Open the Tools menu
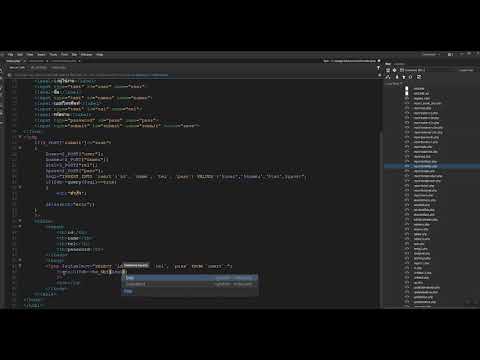 click(53, 55)
